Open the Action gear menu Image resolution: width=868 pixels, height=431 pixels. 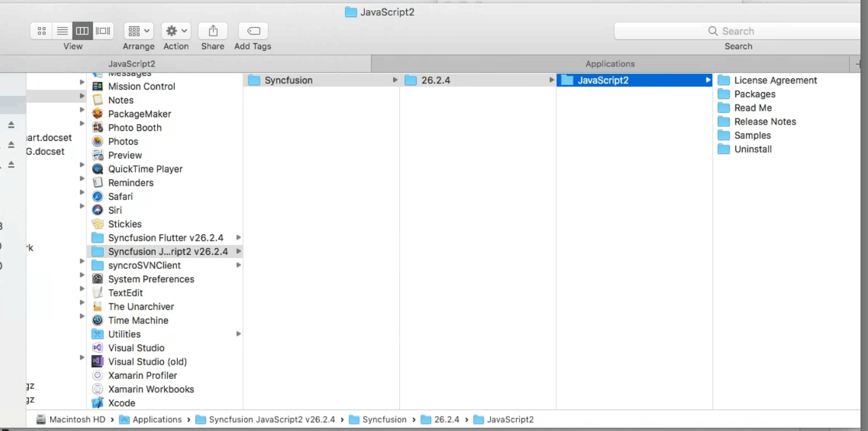(176, 30)
